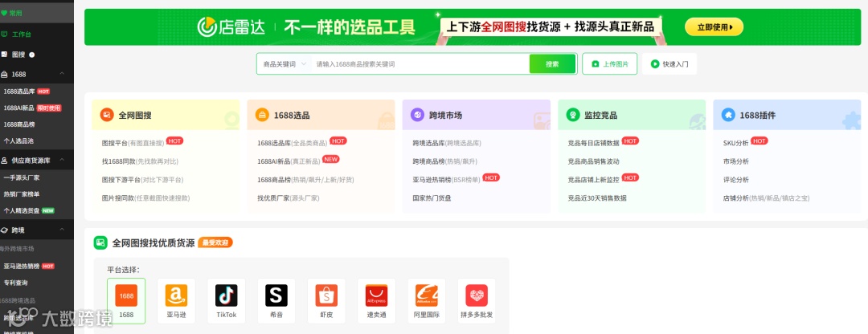Click the green 监控竞品 card header icon

point(573,115)
